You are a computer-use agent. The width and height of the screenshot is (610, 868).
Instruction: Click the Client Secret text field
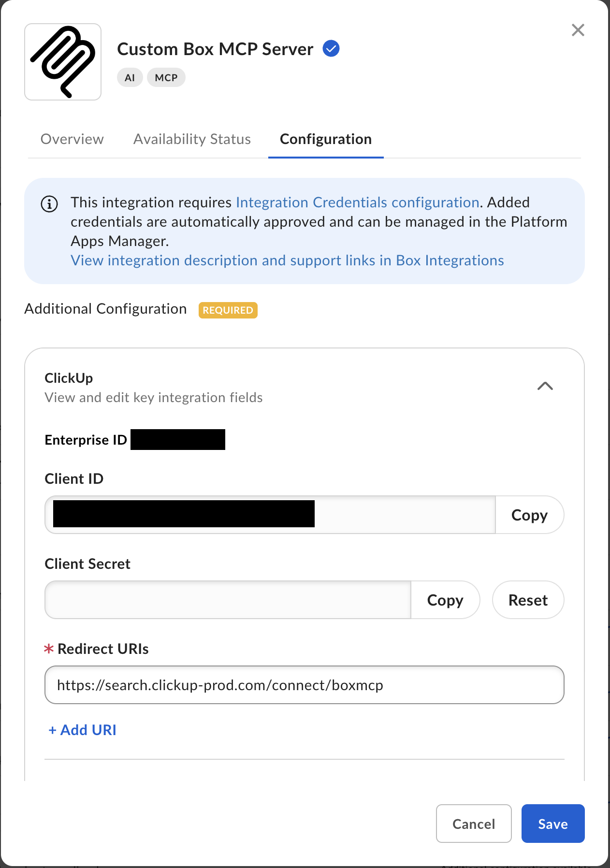(x=228, y=600)
